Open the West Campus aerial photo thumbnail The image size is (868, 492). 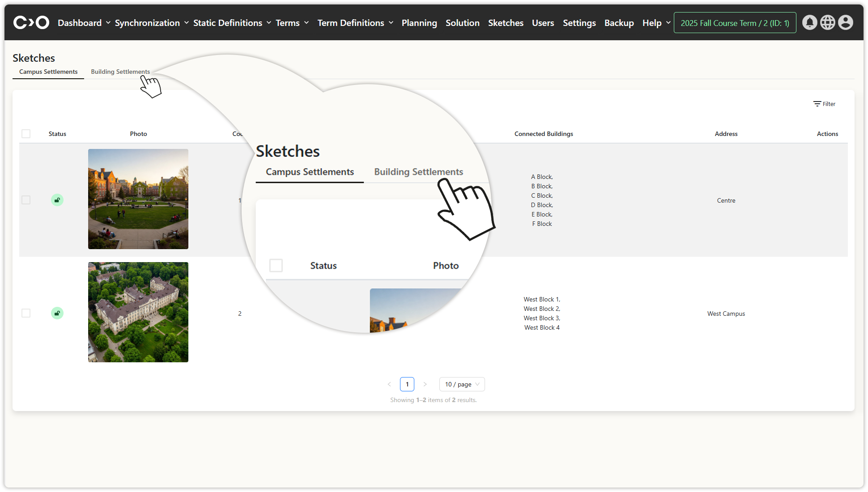tap(138, 312)
